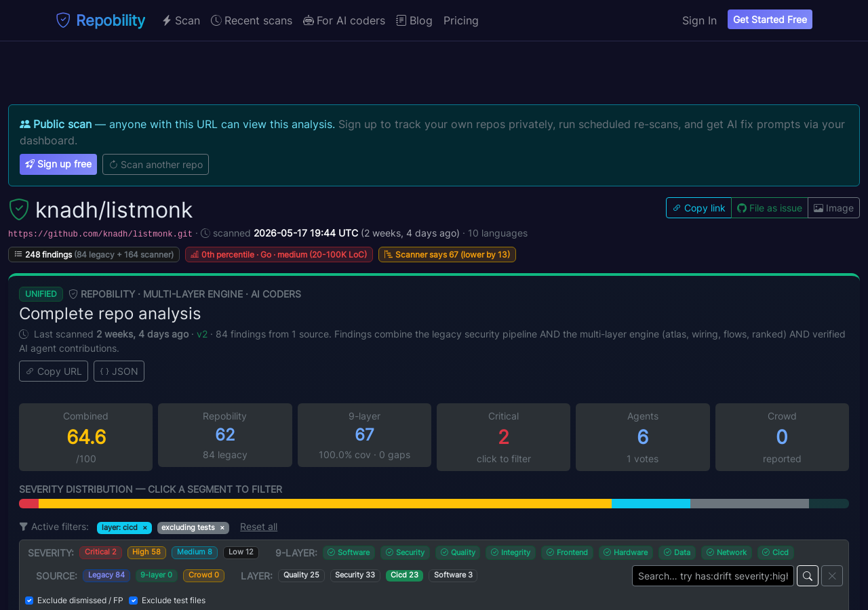The height and width of the screenshot is (610, 868).
Task: Click Scan another repo button
Action: pyautogui.click(x=155, y=164)
